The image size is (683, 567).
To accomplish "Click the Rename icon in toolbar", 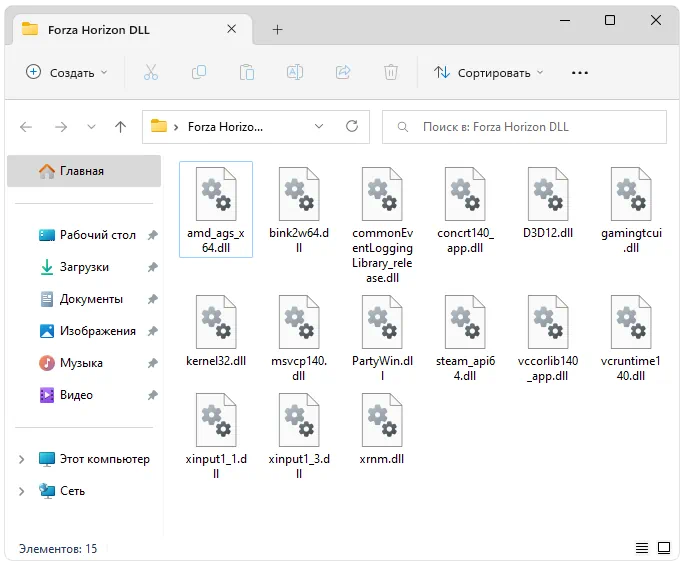I will point(295,72).
